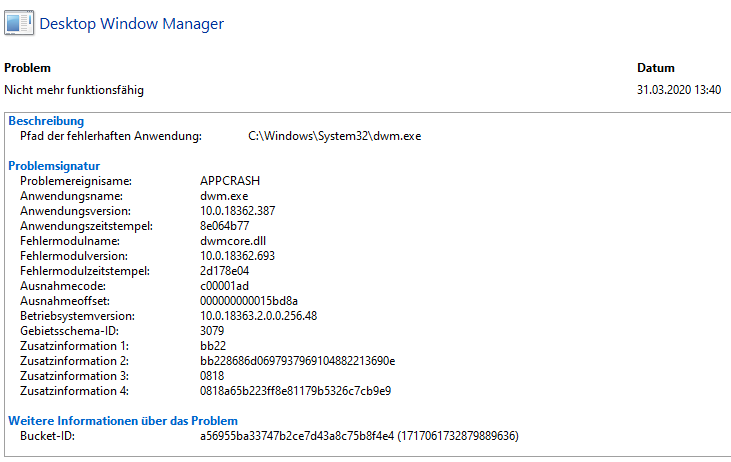Image resolution: width=731 pixels, height=462 pixels.
Task: Click the Betriebsystemversion label
Action: pyautogui.click(x=77, y=316)
